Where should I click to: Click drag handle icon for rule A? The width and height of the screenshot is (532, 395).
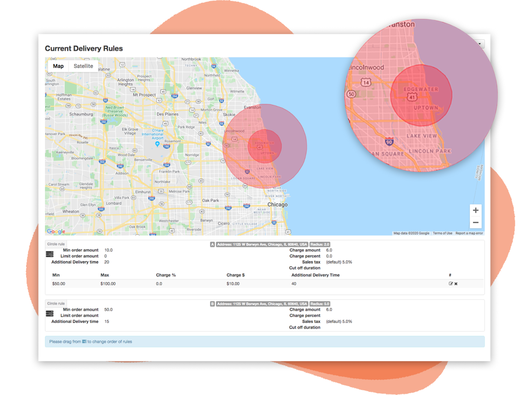(x=50, y=254)
